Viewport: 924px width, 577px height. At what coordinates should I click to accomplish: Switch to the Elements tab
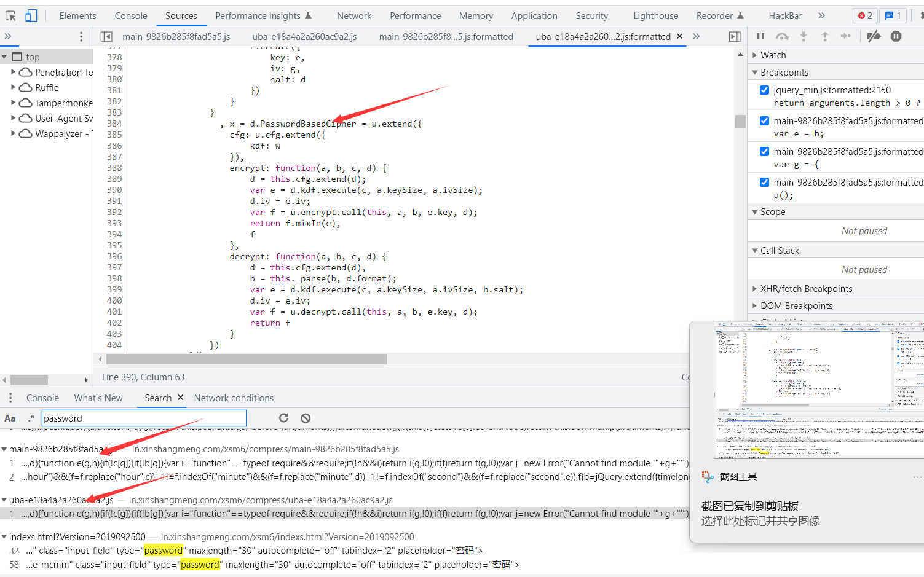point(77,15)
